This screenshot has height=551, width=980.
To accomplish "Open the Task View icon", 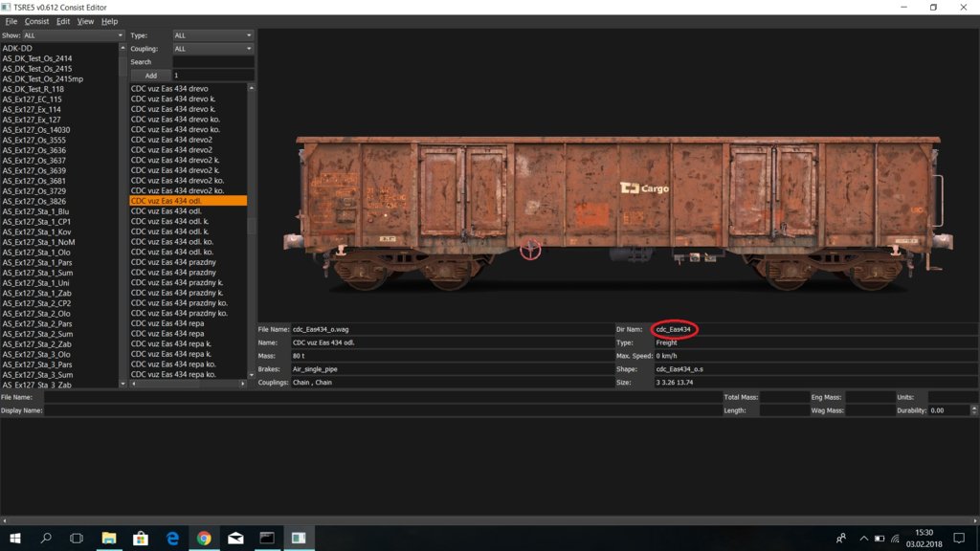I will point(77,539).
